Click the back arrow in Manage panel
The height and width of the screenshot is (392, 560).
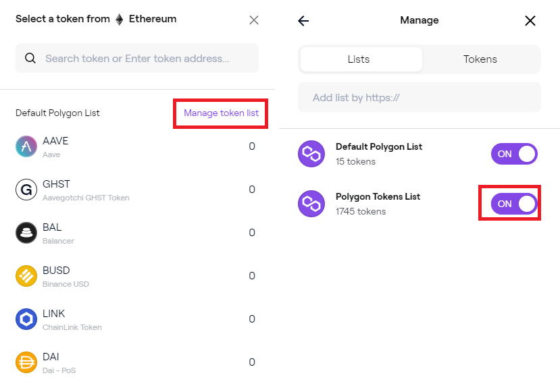(x=303, y=21)
